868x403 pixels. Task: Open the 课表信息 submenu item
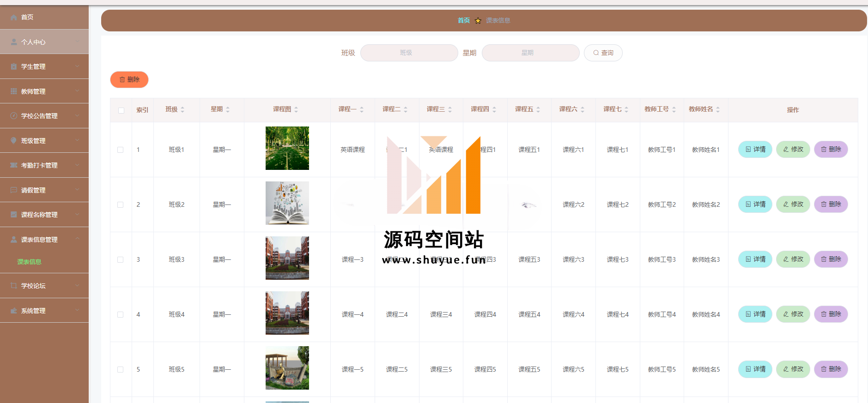pos(30,262)
